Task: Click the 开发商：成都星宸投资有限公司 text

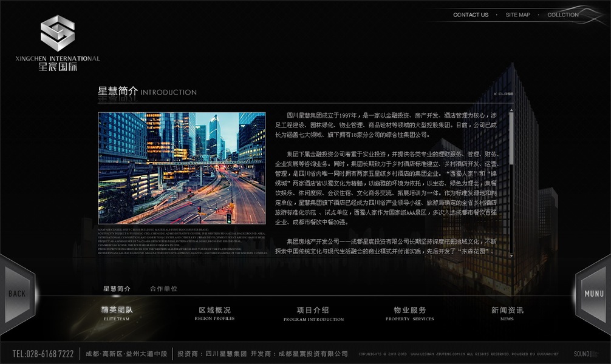Action: pos(299,354)
